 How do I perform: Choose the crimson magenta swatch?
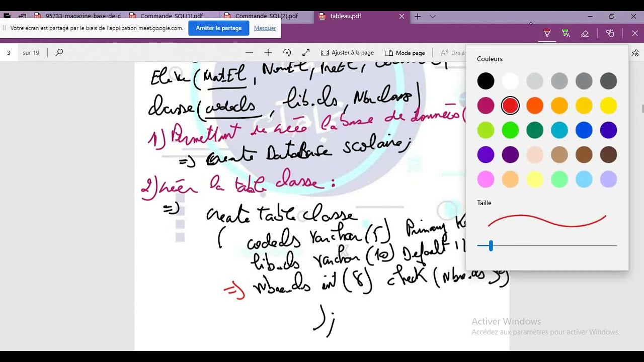point(486,106)
